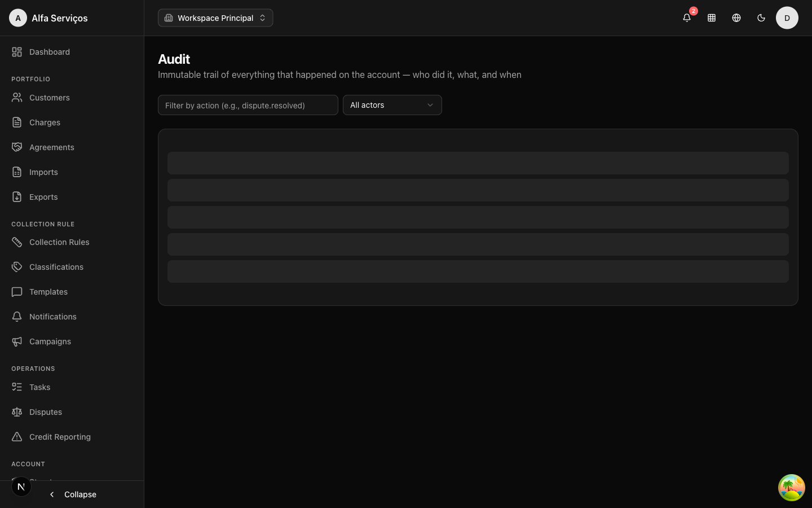Screen dimensions: 812x508
Task: Open the user avatar labeled D
Action: click(x=787, y=18)
